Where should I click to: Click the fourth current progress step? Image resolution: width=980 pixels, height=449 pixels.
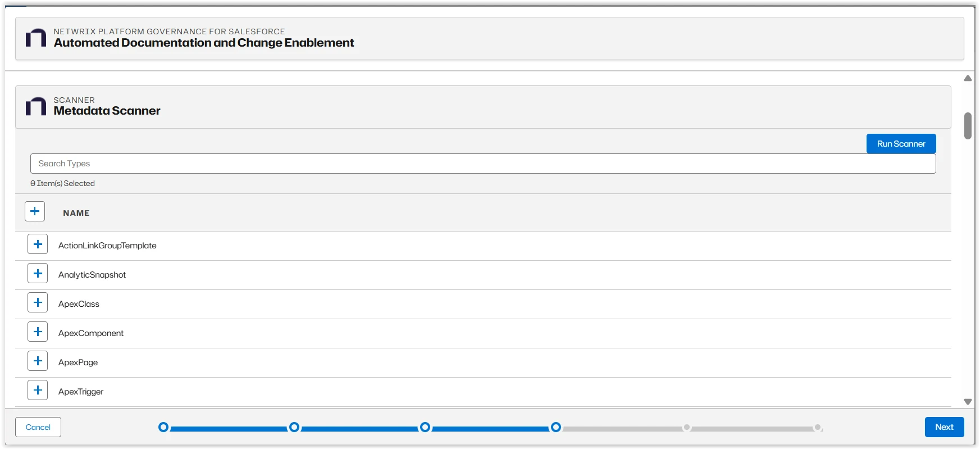pyautogui.click(x=556, y=428)
